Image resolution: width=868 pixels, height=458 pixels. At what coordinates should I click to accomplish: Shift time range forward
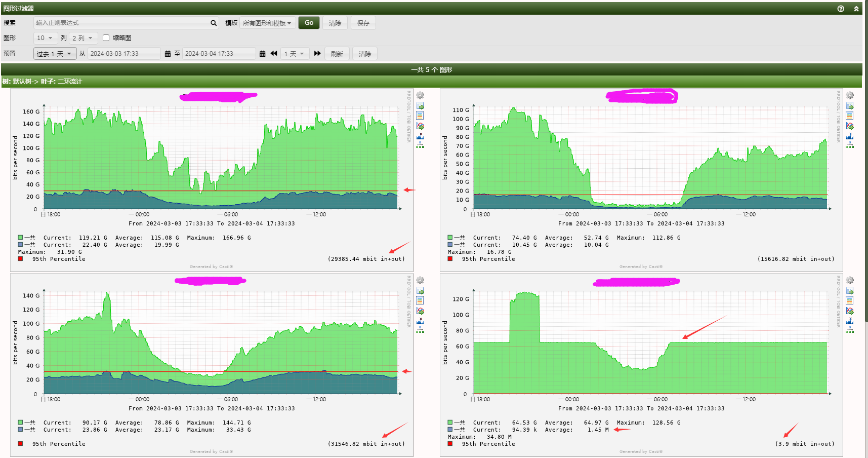(317, 53)
